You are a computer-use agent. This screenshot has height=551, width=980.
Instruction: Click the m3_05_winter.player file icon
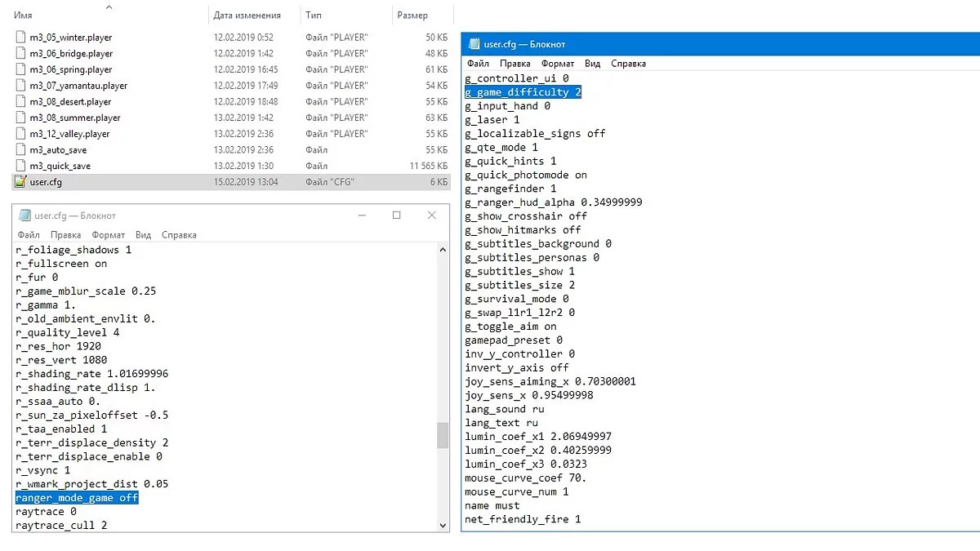pyautogui.click(x=21, y=38)
